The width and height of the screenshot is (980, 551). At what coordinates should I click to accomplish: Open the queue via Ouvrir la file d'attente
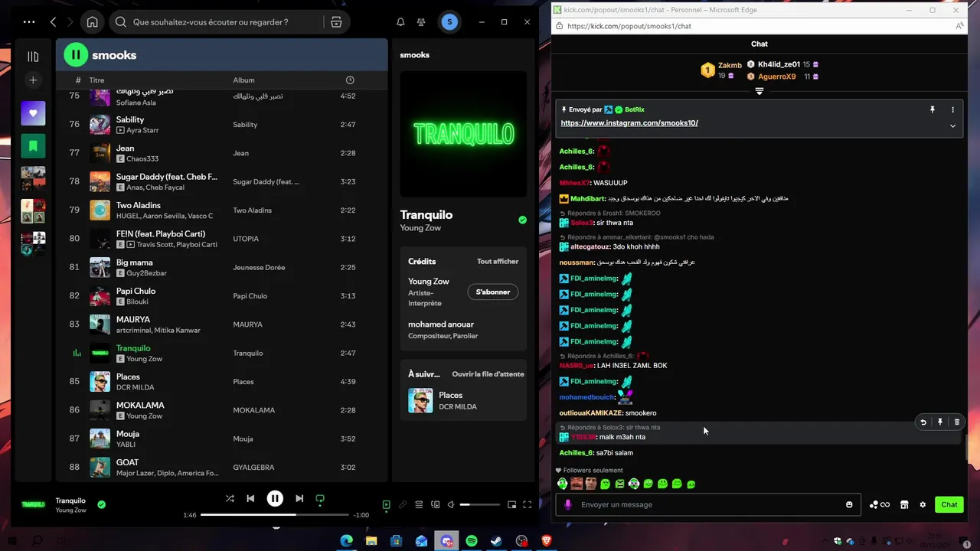pyautogui.click(x=488, y=374)
